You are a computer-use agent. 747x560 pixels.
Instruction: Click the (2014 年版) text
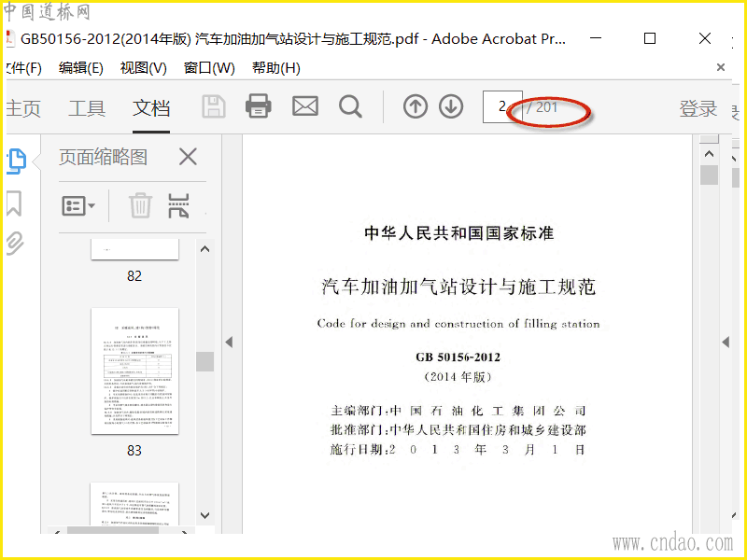coord(458,377)
